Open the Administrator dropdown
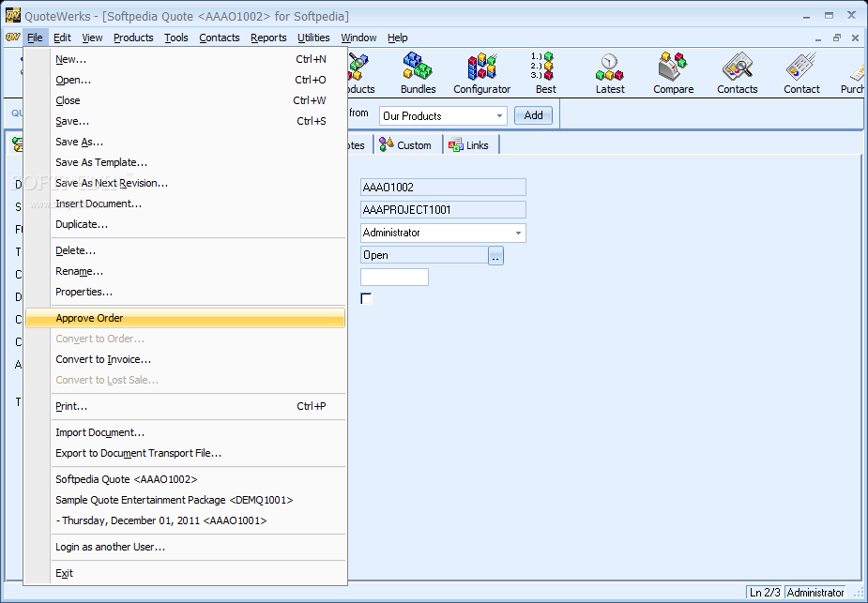 518,233
